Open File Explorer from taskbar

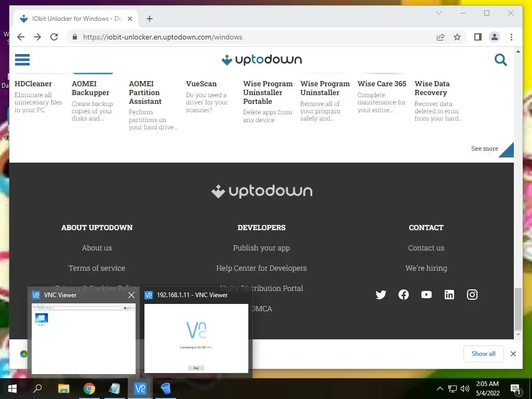point(63,389)
